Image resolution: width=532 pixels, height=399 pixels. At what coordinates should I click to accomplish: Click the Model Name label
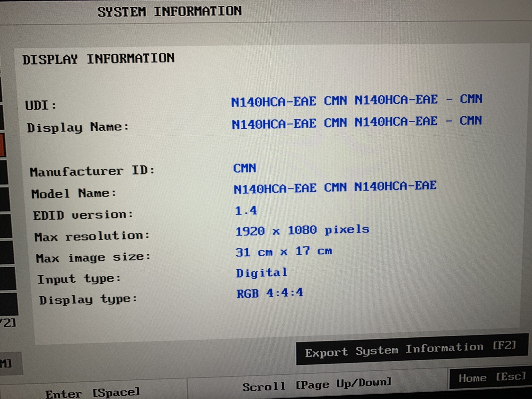[x=73, y=194]
